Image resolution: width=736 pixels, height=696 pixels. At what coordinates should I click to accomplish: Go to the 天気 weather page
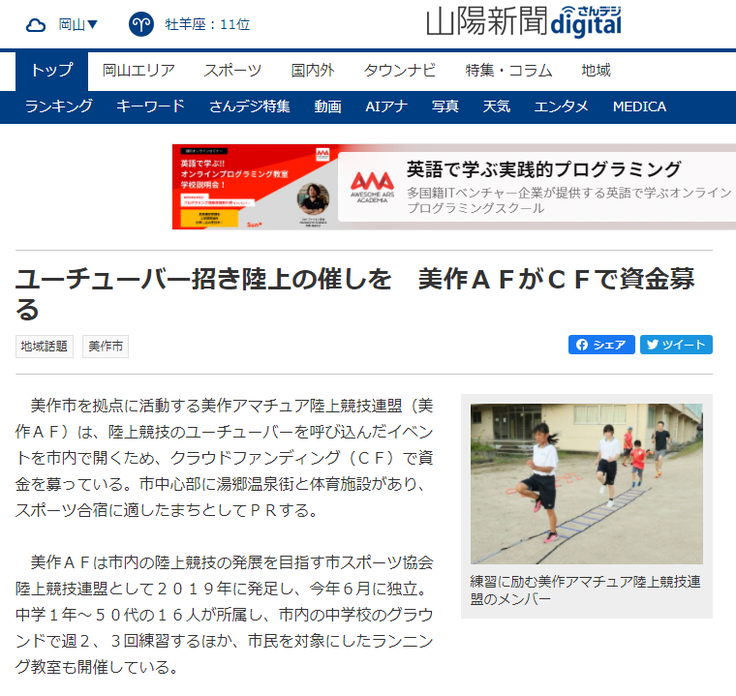(x=496, y=107)
